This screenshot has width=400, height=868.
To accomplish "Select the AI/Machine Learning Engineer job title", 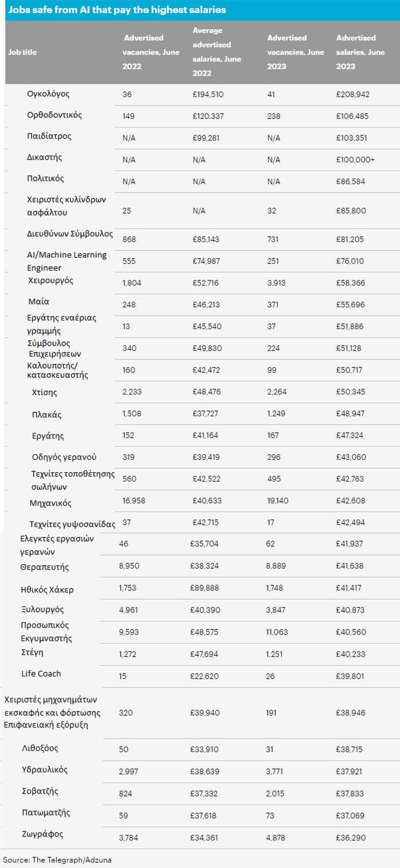I will 66,261.
